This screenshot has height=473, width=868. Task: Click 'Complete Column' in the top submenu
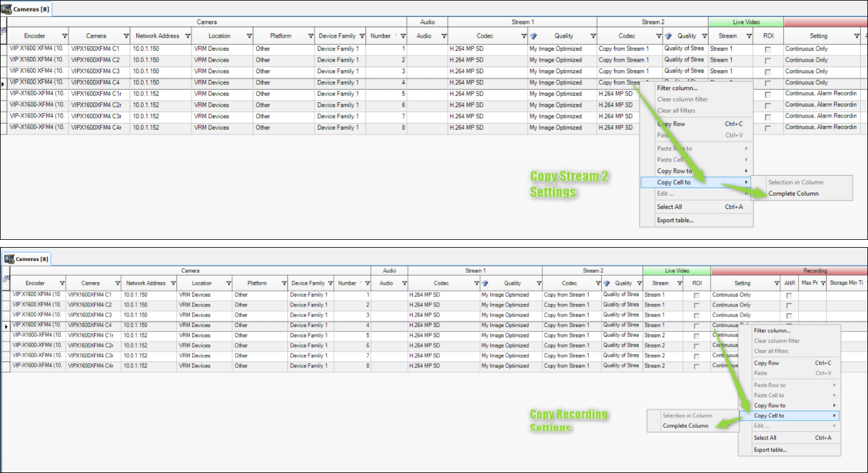point(793,194)
